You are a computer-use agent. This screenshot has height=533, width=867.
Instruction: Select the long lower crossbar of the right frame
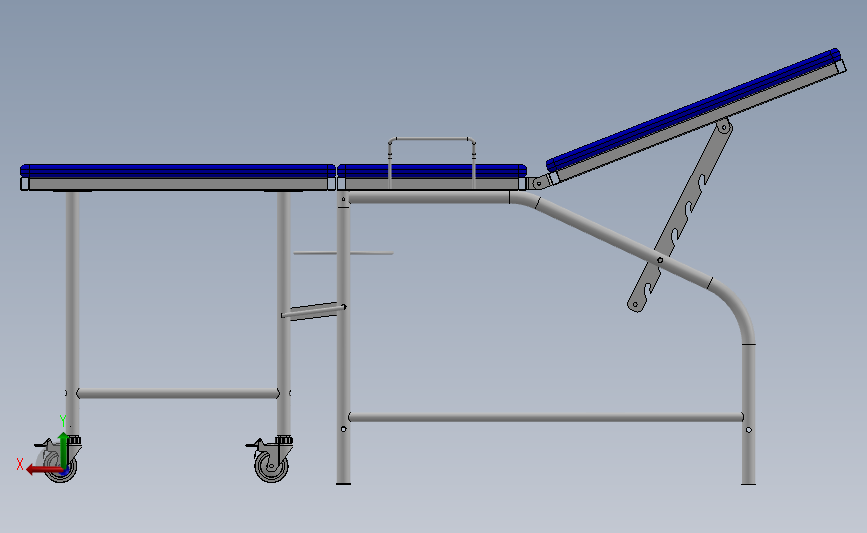[x=546, y=417]
